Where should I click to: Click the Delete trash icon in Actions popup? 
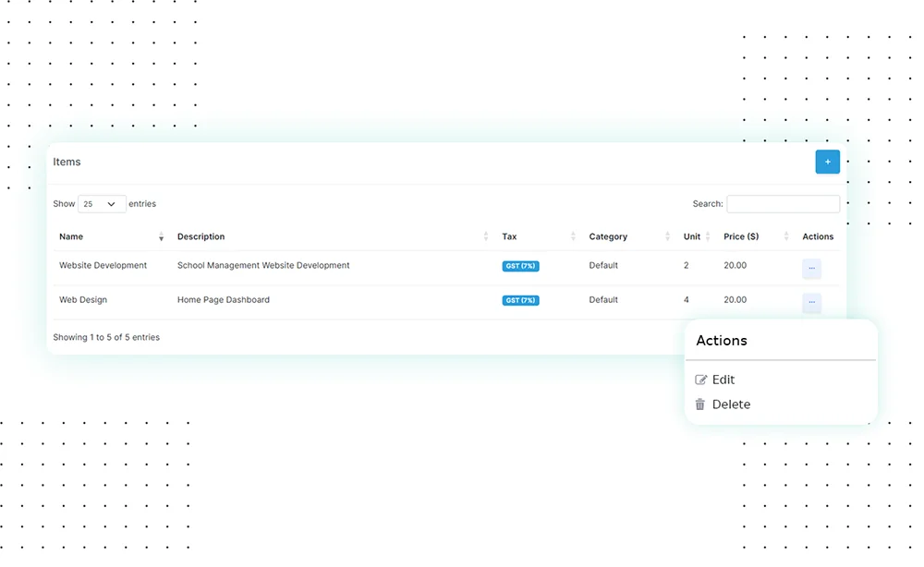[x=699, y=404]
